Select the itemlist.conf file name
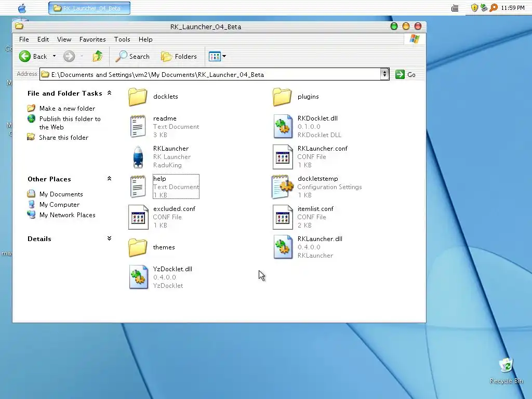This screenshot has width=532, height=399. pyautogui.click(x=315, y=209)
